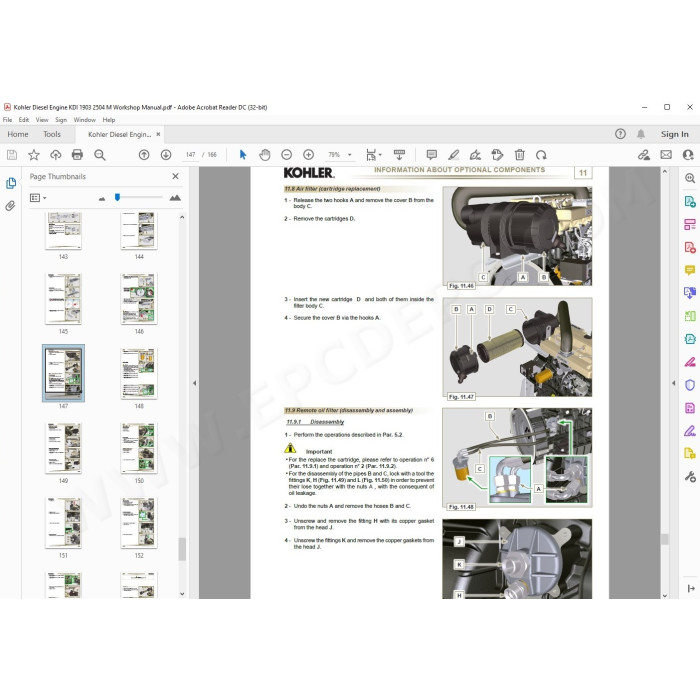Open the Edit menu
The width and height of the screenshot is (700, 700).
pos(24,120)
